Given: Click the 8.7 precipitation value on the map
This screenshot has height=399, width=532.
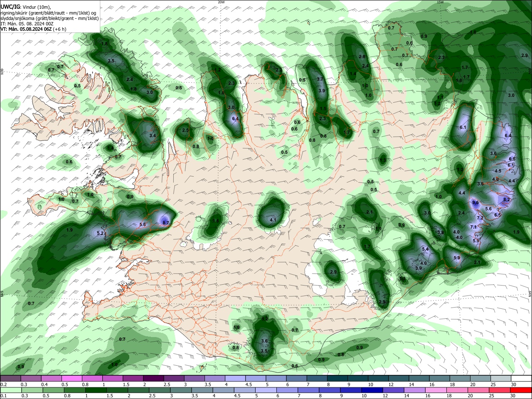Looking at the screenshot, I should coord(166,223).
